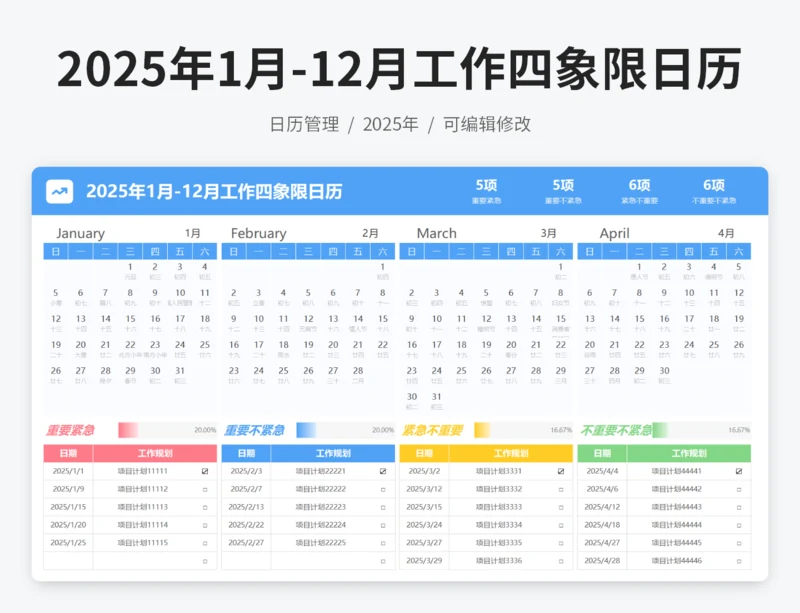Select the 2025/2/13 date cell
800x613 pixels.
(x=246, y=507)
